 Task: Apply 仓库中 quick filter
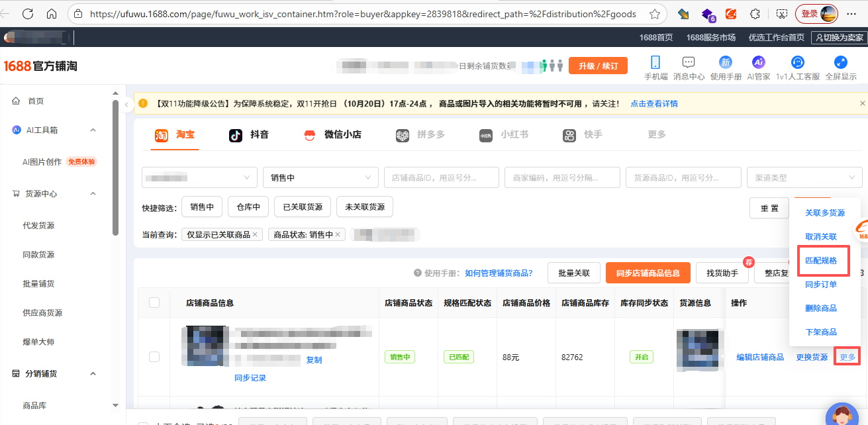coord(248,207)
